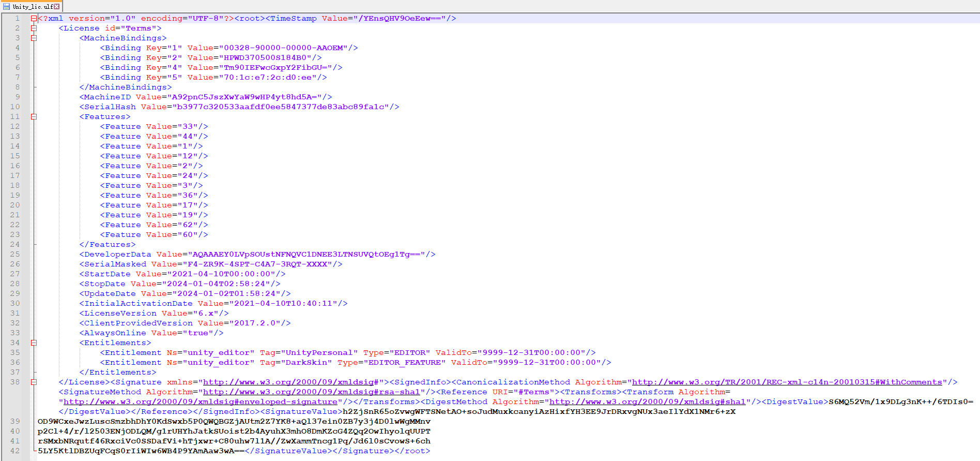
Task: Click the MAC address value "70:1c:e7:2c:d0:ee"
Action: (268, 77)
